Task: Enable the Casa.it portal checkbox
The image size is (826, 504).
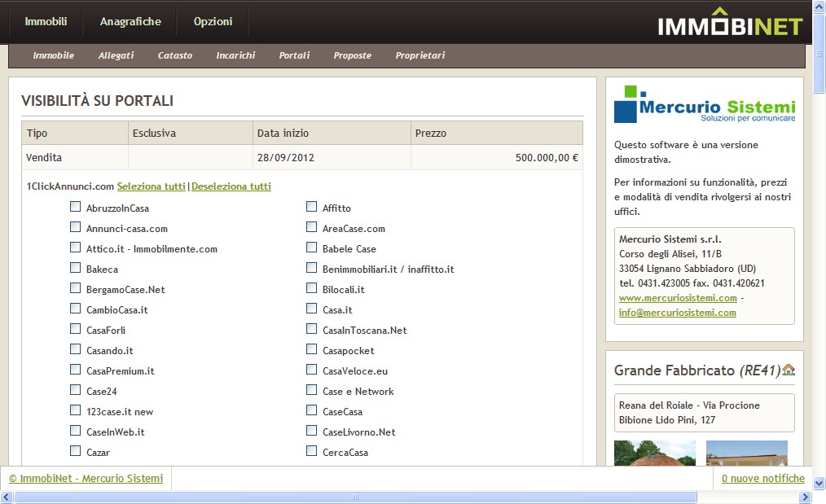Action: pos(311,309)
